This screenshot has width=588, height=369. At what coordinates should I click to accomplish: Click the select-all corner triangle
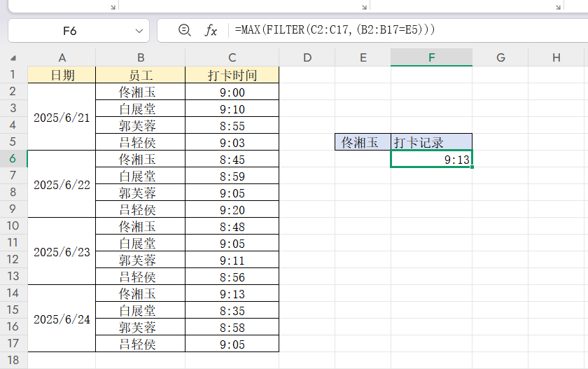coord(13,58)
